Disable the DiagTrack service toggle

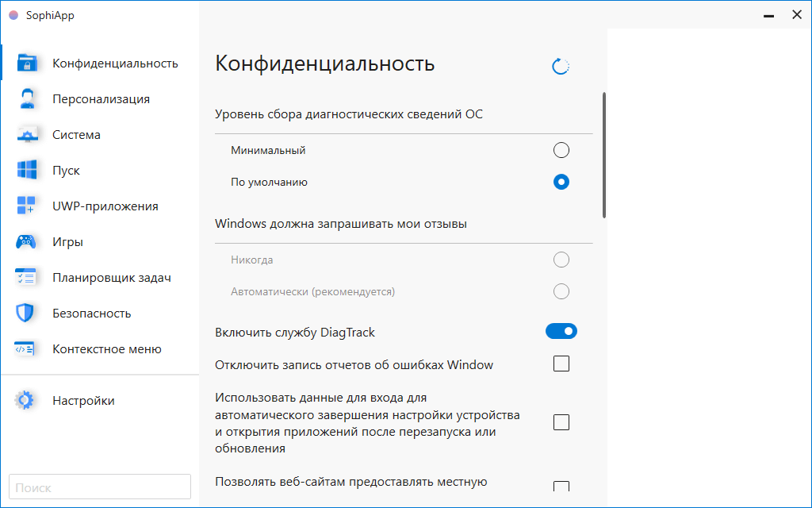[561, 331]
